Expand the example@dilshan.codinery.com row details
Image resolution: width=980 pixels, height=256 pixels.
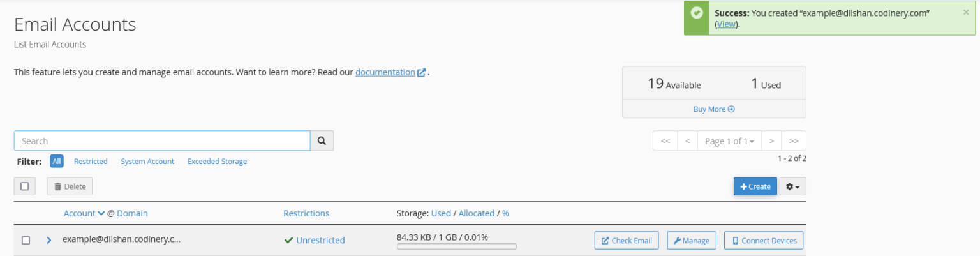[48, 241]
